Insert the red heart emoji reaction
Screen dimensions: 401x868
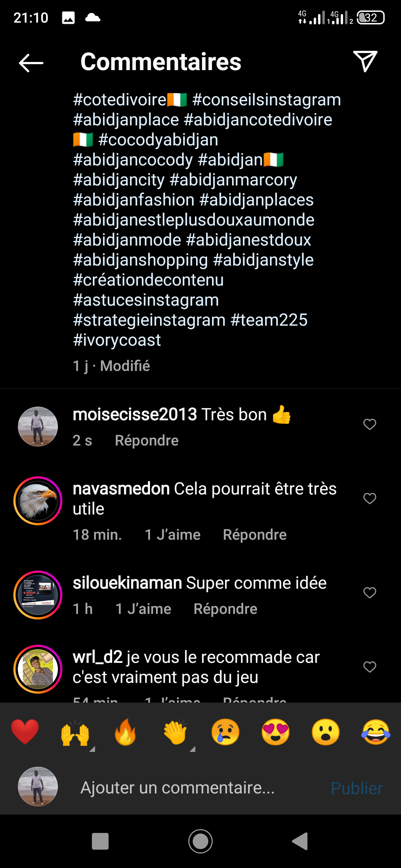[x=25, y=732]
